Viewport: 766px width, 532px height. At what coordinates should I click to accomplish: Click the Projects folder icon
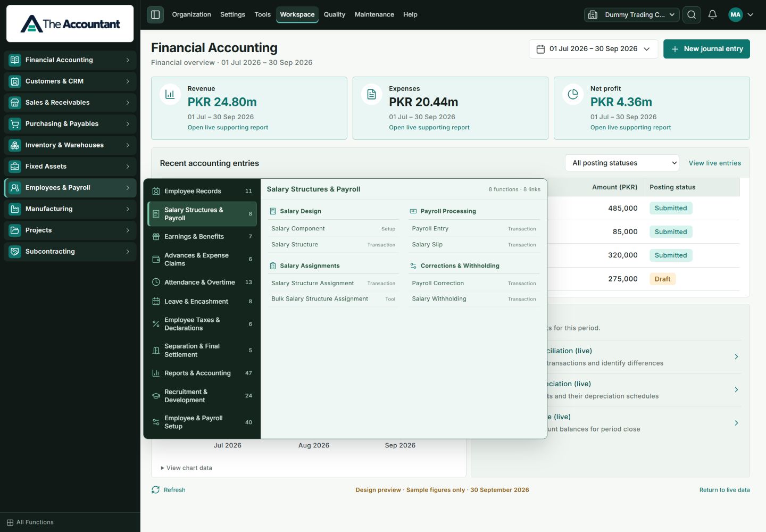pyautogui.click(x=15, y=230)
